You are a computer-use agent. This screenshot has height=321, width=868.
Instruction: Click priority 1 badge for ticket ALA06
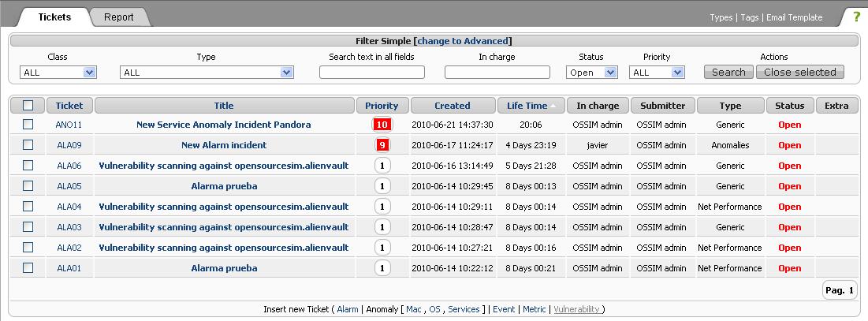click(382, 166)
